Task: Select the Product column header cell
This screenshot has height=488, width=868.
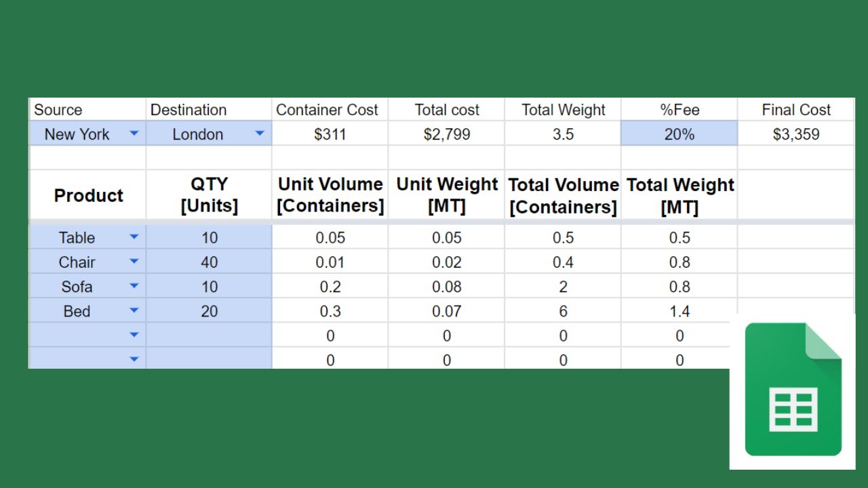Action: [x=88, y=195]
